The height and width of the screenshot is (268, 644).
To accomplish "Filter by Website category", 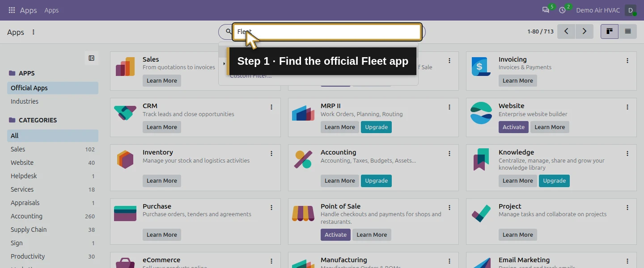I will [53, 163].
